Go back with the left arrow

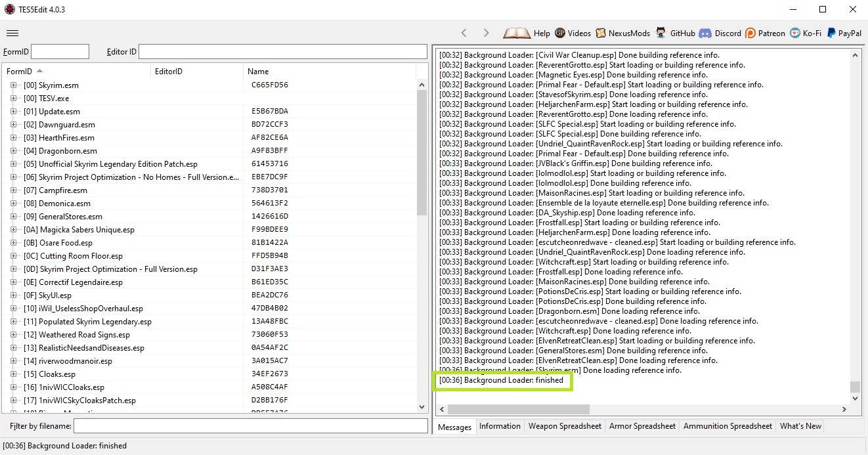(464, 33)
